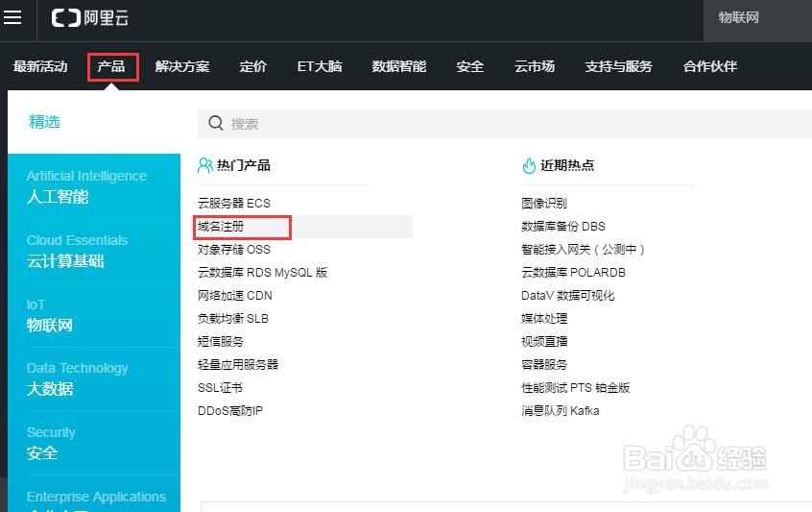Open 数据库备份 DBS link

coord(563,227)
